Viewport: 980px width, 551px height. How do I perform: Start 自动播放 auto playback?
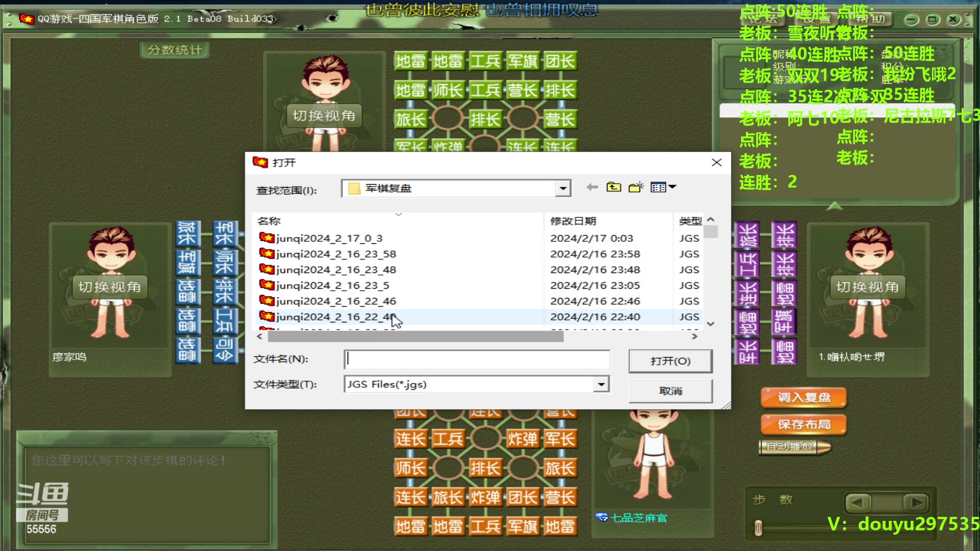(x=795, y=447)
